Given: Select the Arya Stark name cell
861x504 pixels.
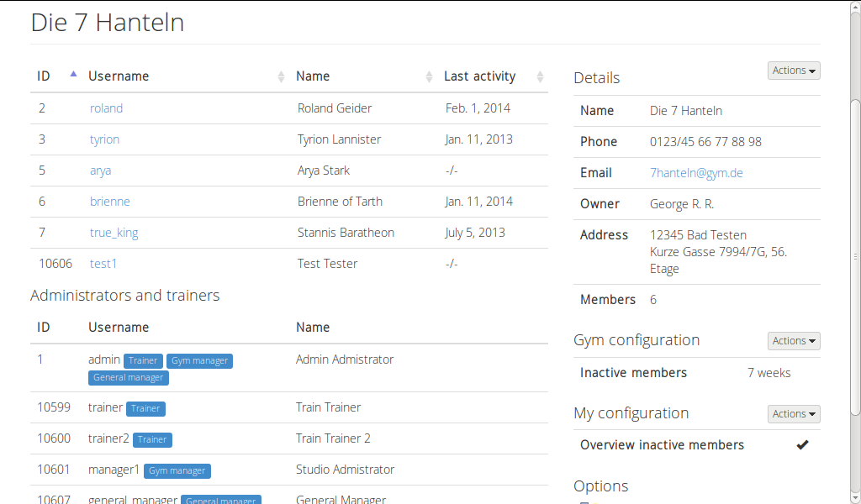Looking at the screenshot, I should coord(324,171).
